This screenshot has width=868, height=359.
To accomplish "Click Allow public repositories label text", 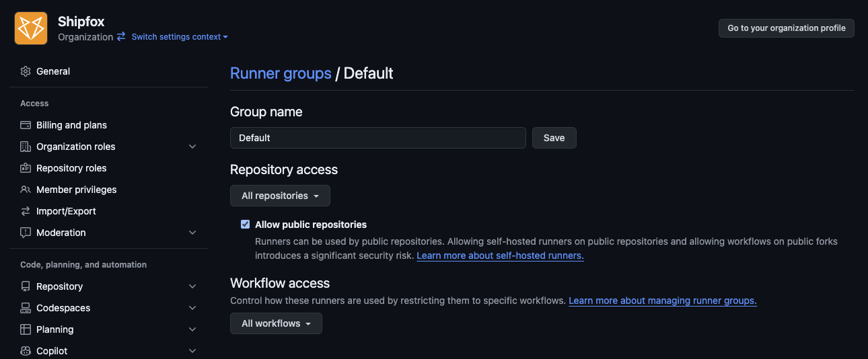I will tap(311, 225).
